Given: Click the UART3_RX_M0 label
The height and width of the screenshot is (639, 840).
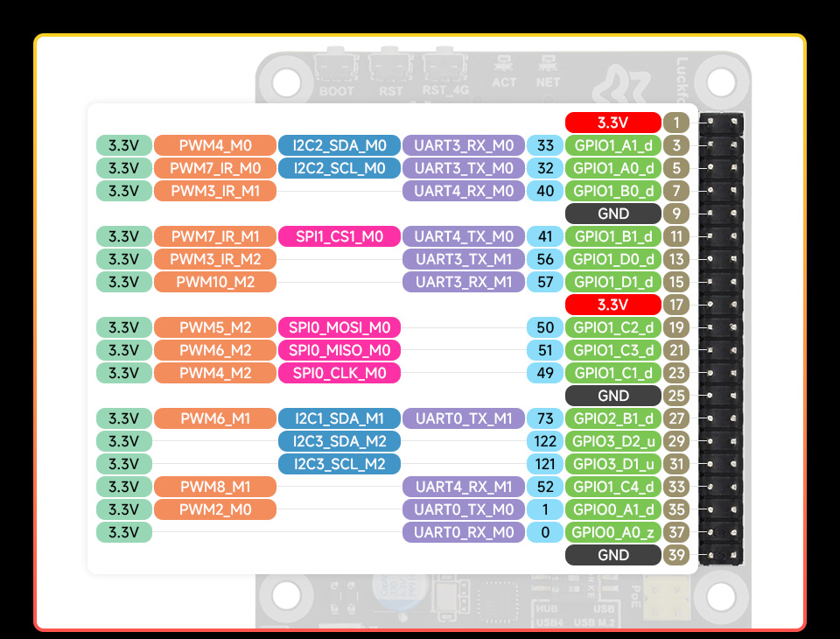Looking at the screenshot, I should point(464,145).
